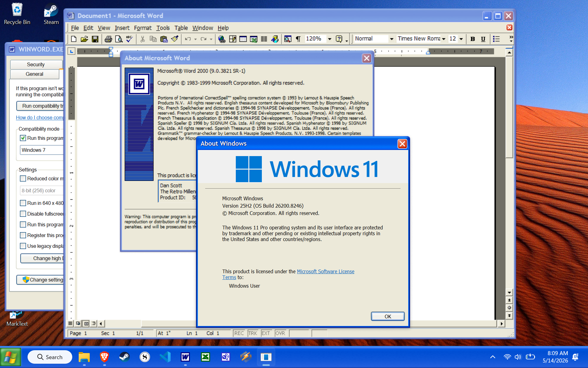
Task: Open the Tables and Borders toolbar
Action: pyautogui.click(x=232, y=39)
